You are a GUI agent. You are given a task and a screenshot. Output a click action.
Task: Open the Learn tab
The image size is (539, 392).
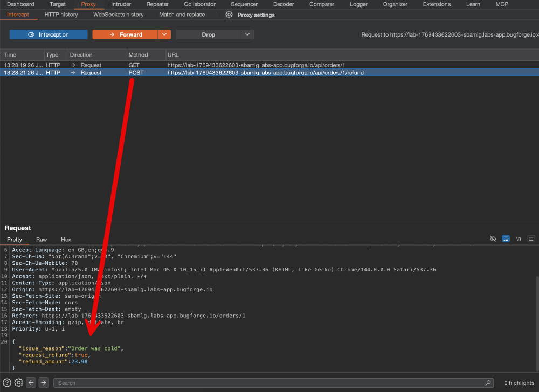(473, 4)
